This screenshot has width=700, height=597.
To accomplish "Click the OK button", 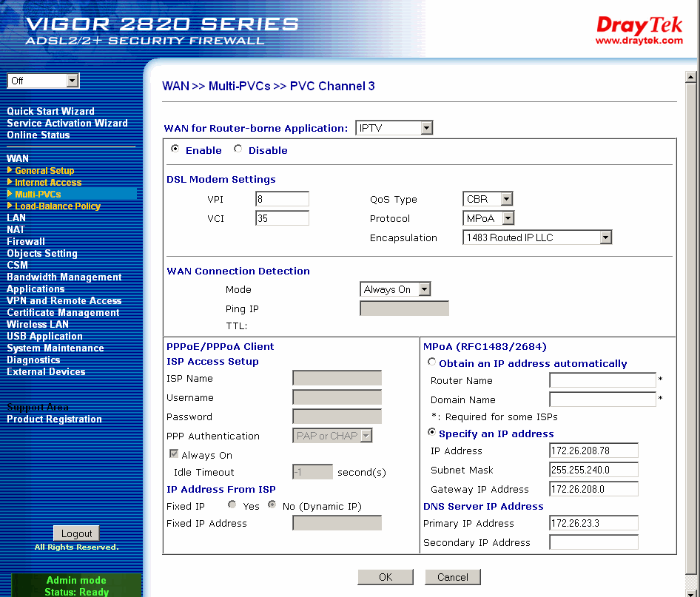I will pos(386,577).
